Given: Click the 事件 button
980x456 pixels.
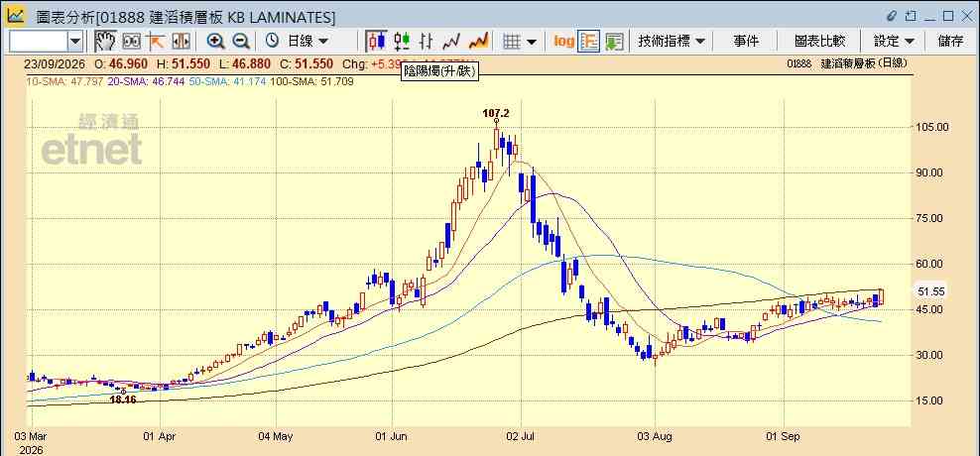Looking at the screenshot, I should coord(746,42).
